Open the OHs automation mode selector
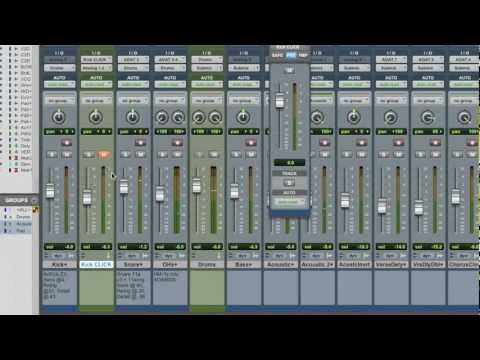480x360 pixels. coord(170,85)
